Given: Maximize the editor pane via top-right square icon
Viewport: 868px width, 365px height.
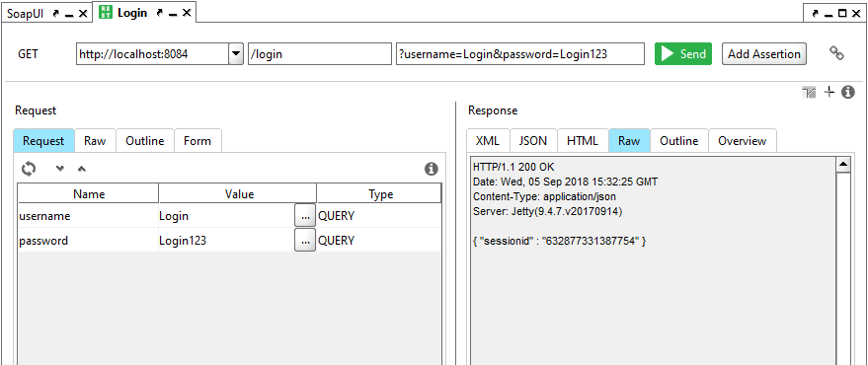Looking at the screenshot, I should (x=842, y=14).
